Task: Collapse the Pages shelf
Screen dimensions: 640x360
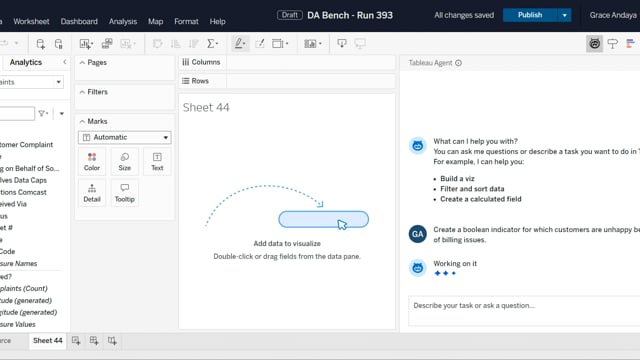Action: (82, 62)
